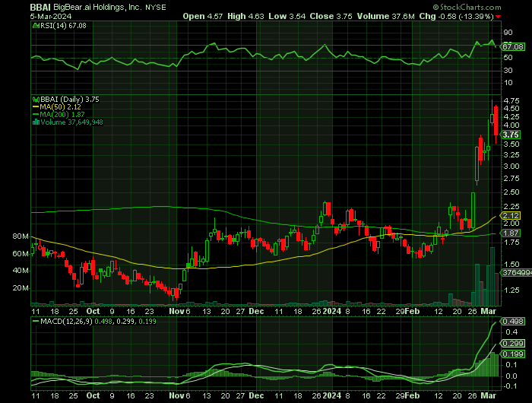Click the green line swatch beside MACD(12,26,9)
This screenshot has height=403, width=532.
35,321
